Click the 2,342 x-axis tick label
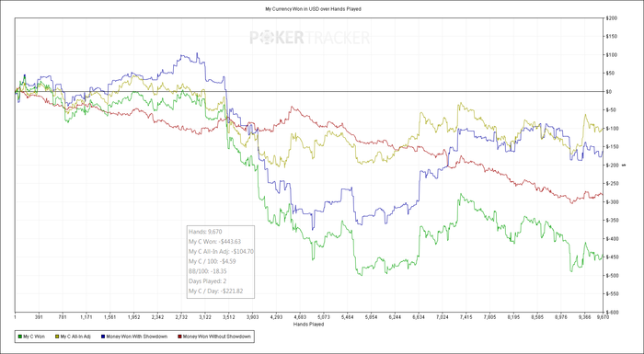 point(157,317)
